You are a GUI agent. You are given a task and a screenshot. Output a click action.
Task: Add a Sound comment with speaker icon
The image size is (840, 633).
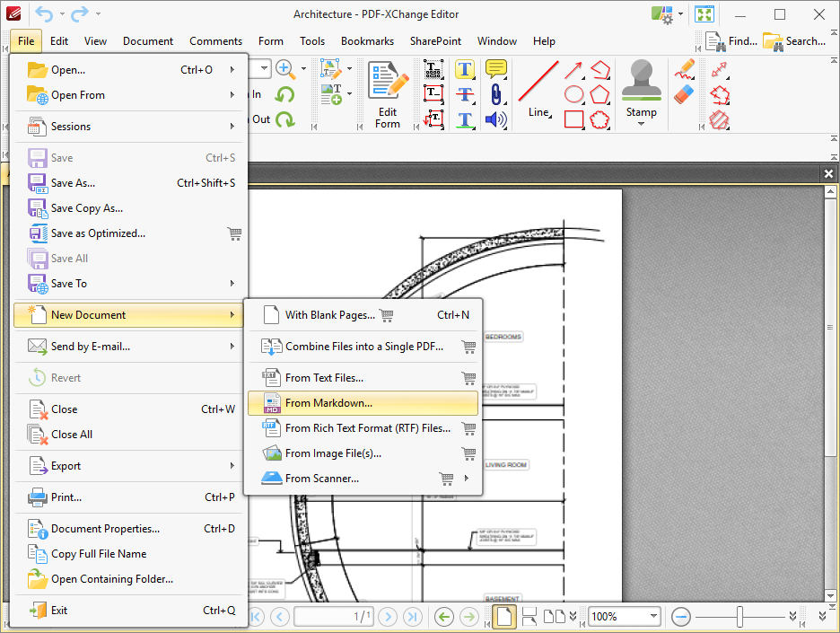pyautogui.click(x=496, y=119)
